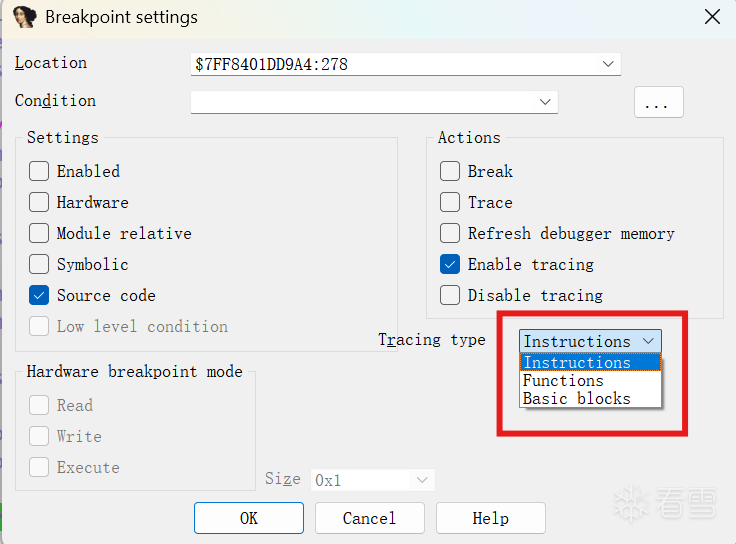This screenshot has height=544, width=736.
Task: Check the Disable tracing checkbox
Action: pos(450,295)
